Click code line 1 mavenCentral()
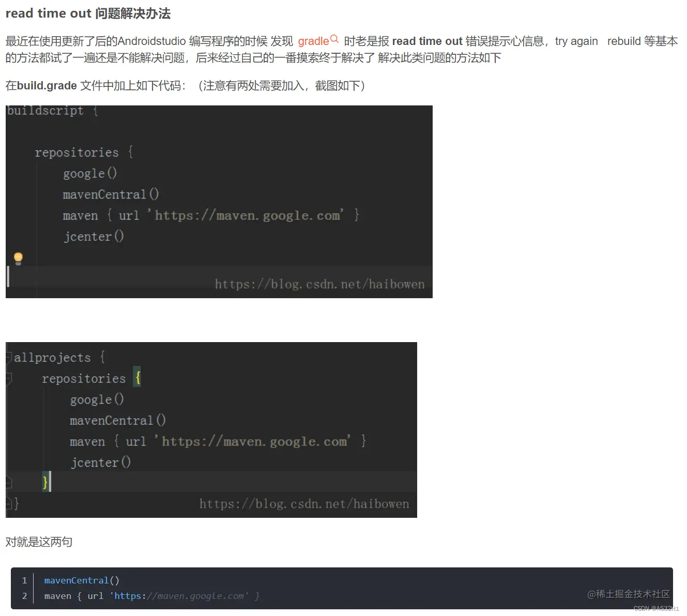 [82, 580]
